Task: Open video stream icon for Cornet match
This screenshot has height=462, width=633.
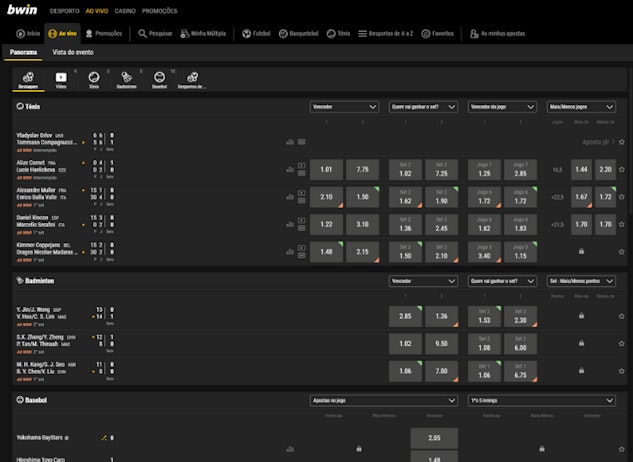Action: click(x=302, y=166)
